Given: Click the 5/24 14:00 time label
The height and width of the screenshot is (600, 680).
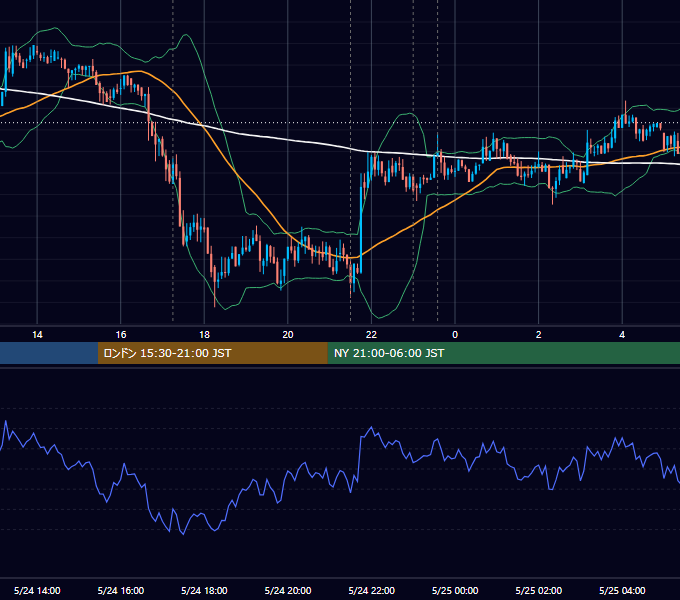Looking at the screenshot, I should coord(37,590).
